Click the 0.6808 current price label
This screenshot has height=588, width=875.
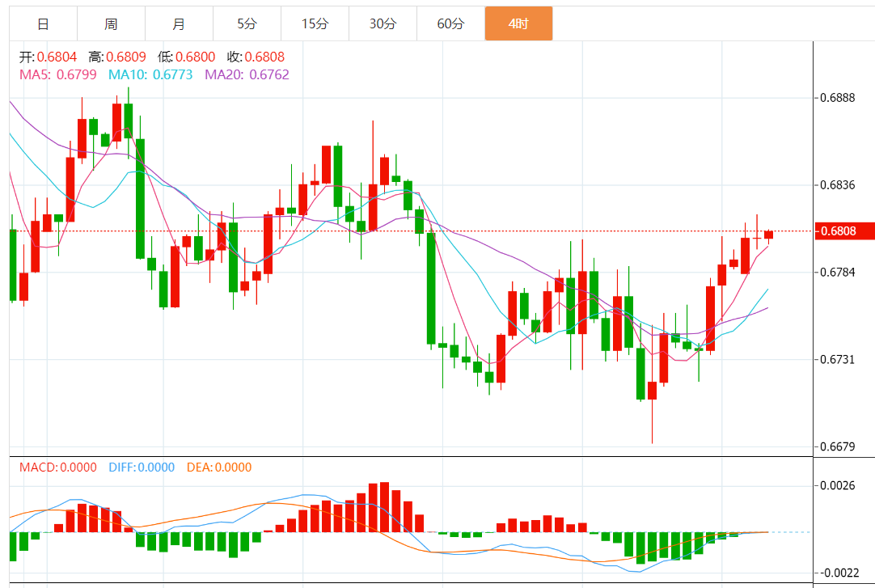coord(844,231)
